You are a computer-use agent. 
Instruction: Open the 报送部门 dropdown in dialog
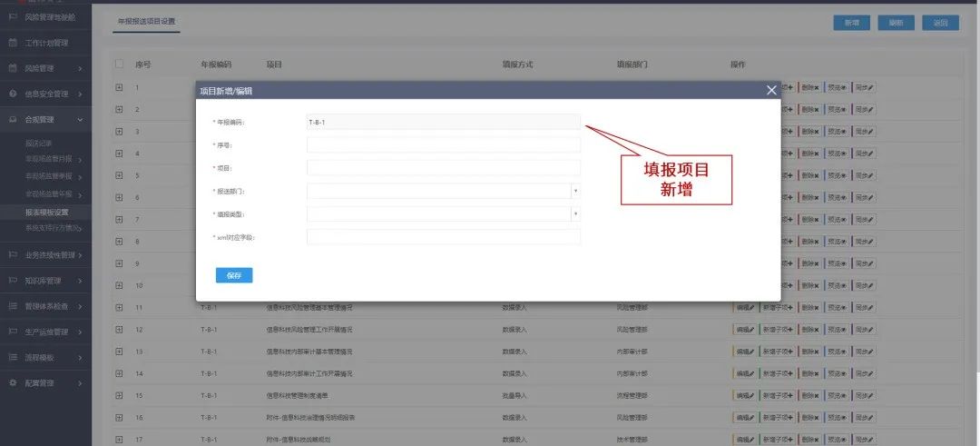tap(444, 192)
